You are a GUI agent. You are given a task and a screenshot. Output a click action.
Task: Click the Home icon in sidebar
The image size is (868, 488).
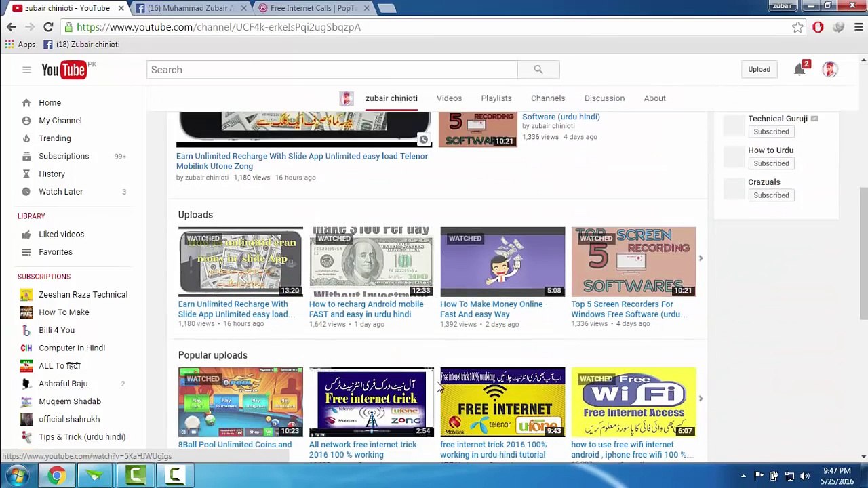click(26, 102)
